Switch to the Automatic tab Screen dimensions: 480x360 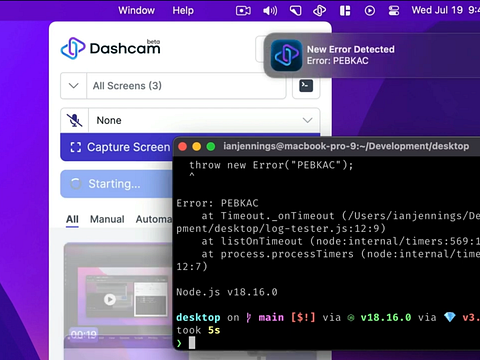click(x=154, y=219)
